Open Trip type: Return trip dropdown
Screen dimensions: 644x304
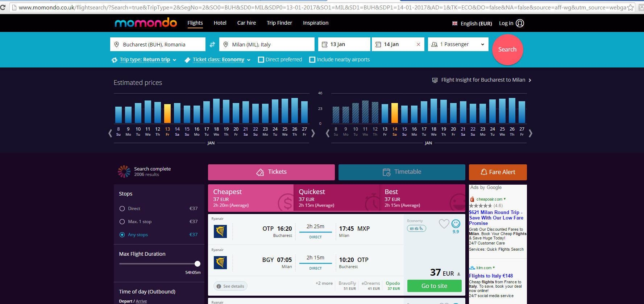tap(144, 59)
